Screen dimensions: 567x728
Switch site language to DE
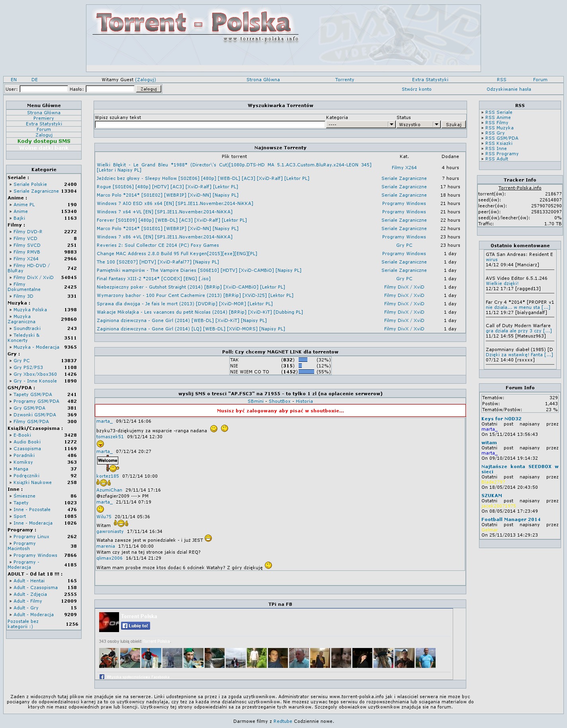click(x=35, y=80)
